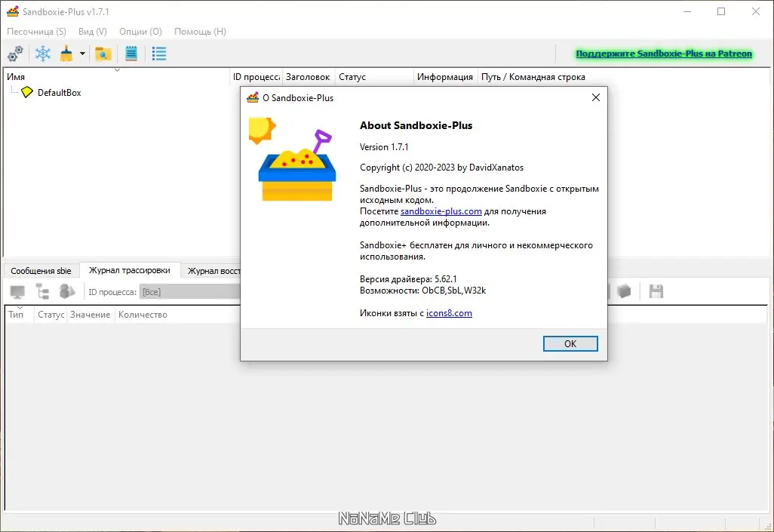The image size is (774, 532).
Task: Open the Опции (O) menu
Action: pos(140,31)
